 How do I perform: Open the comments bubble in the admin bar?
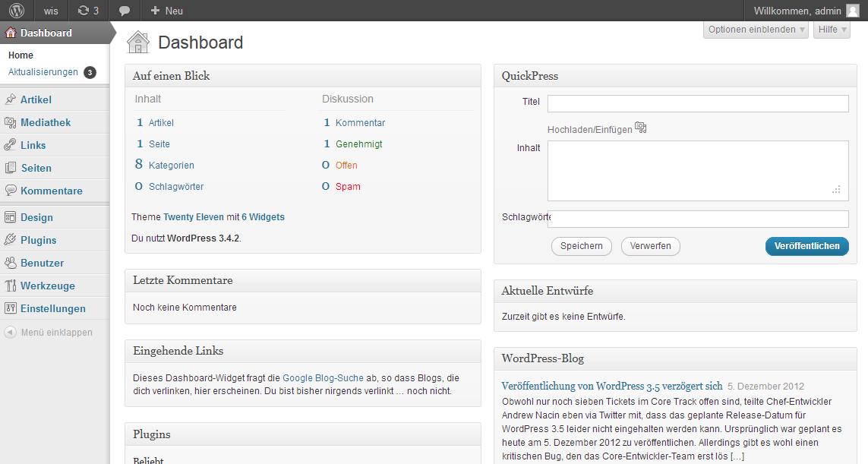point(125,11)
